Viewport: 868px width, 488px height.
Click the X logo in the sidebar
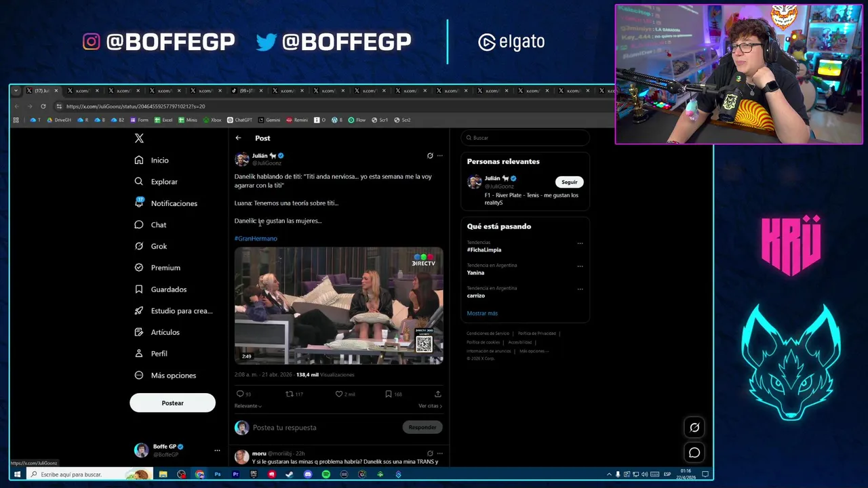click(x=139, y=138)
